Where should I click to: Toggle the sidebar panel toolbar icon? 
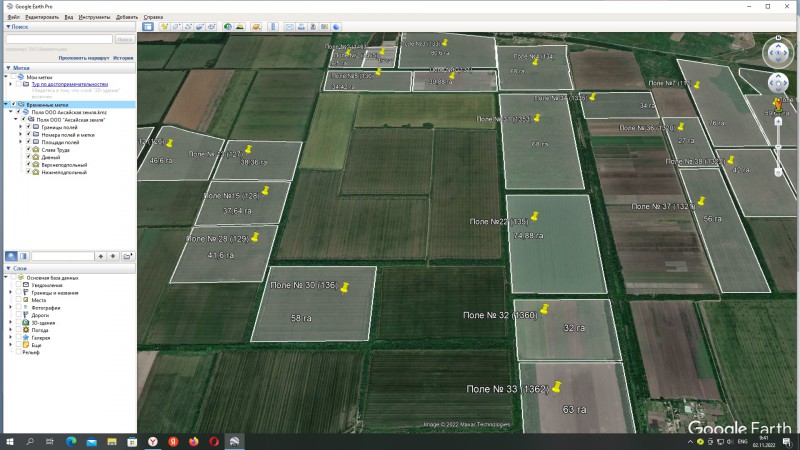point(148,27)
